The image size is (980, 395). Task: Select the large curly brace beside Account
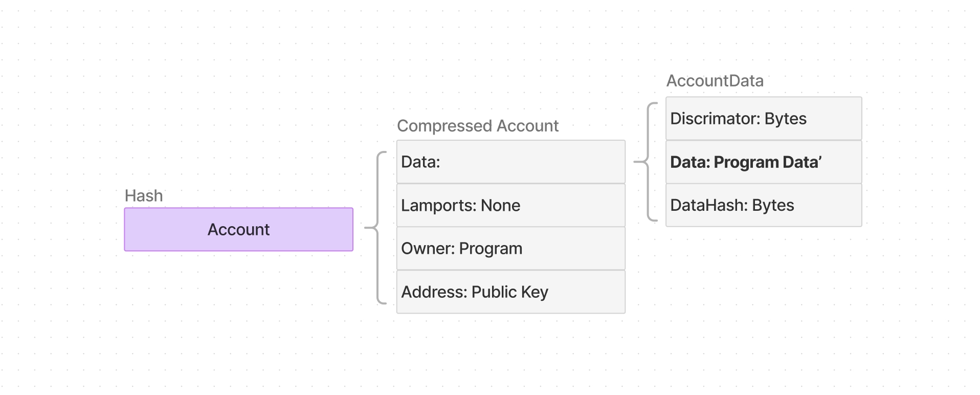pyautogui.click(x=377, y=228)
